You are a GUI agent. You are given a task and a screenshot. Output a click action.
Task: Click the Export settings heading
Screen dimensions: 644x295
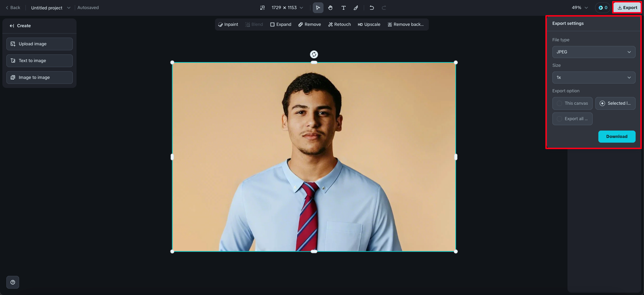click(x=568, y=23)
